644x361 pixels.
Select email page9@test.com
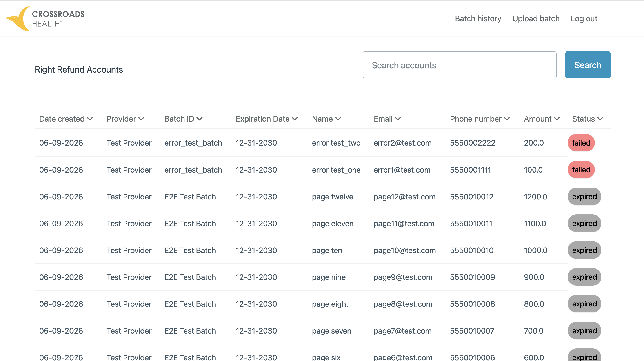(x=403, y=277)
